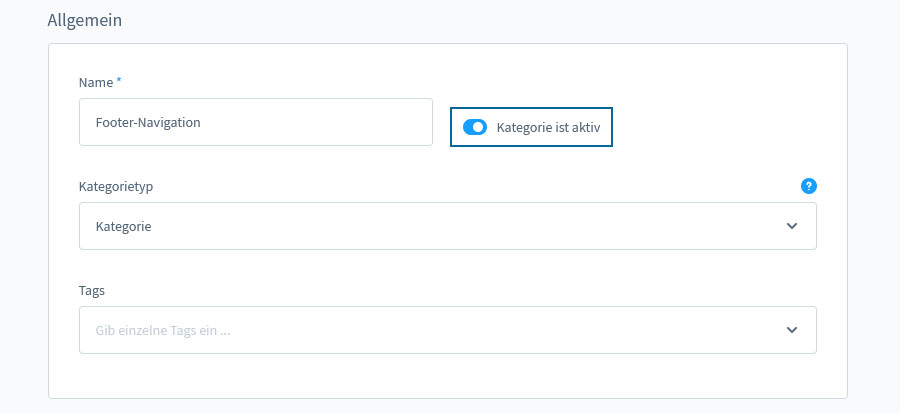Click the white knob of the active switch

click(x=479, y=127)
